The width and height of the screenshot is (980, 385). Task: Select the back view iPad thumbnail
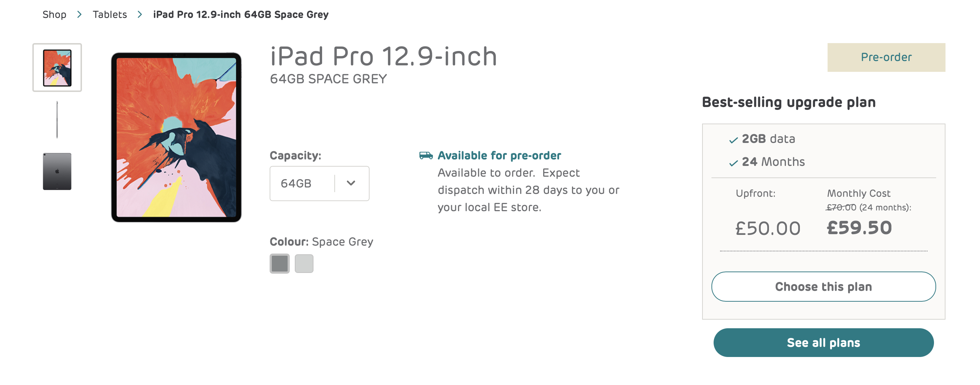pos(57,171)
